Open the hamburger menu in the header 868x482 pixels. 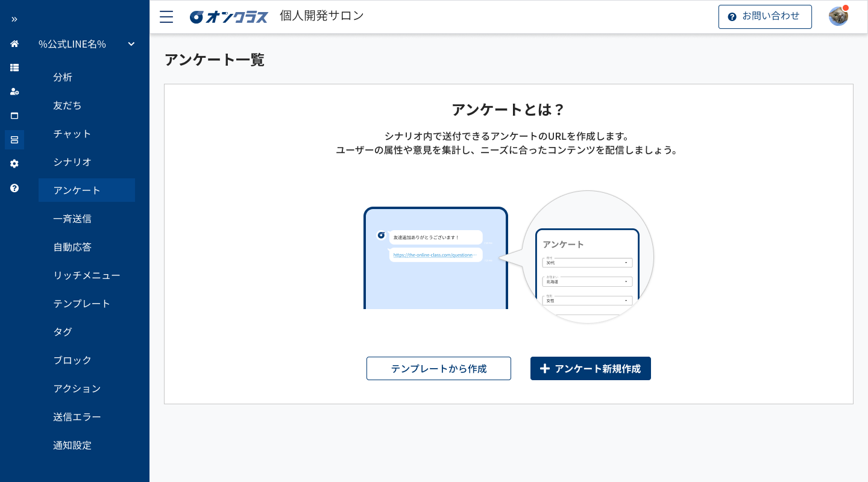click(166, 16)
